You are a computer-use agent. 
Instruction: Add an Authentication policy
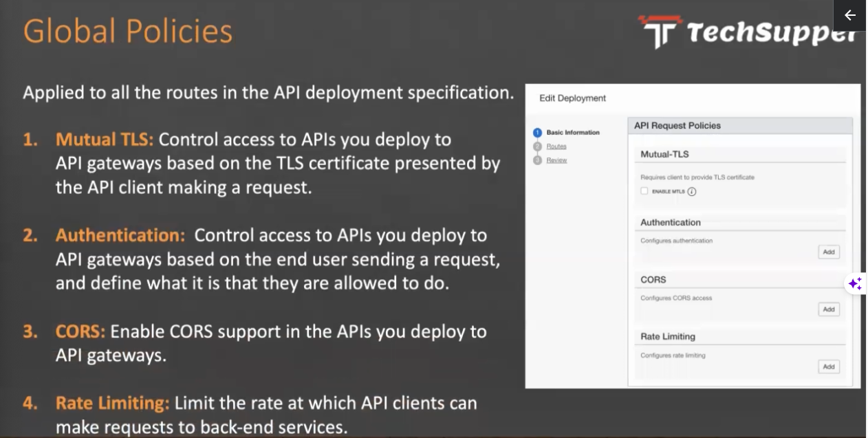point(829,252)
